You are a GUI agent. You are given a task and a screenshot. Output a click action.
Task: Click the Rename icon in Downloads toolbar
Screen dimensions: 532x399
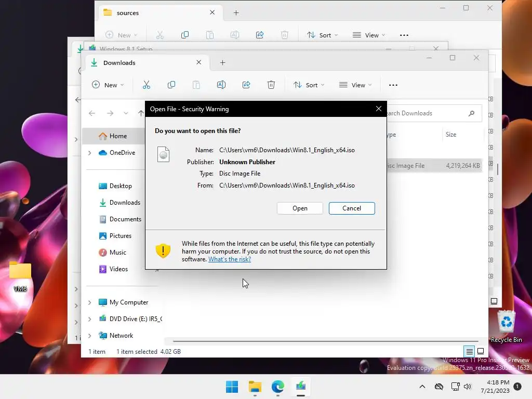click(221, 85)
